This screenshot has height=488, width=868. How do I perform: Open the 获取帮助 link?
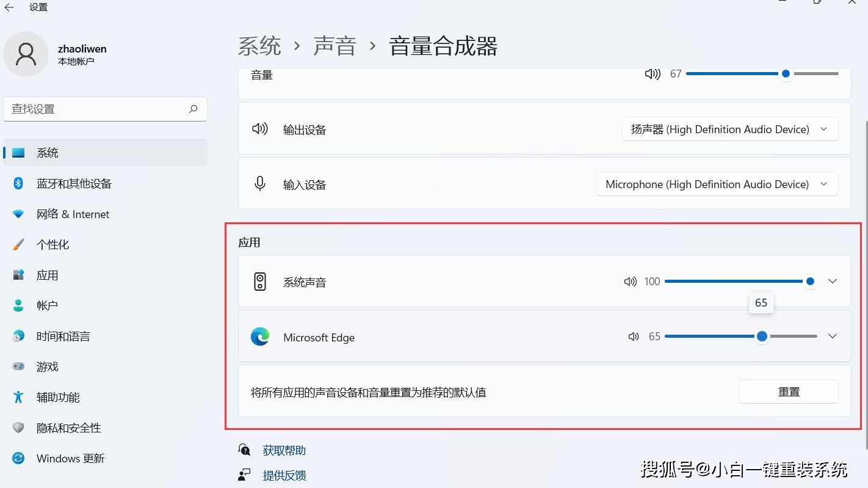[x=284, y=450]
